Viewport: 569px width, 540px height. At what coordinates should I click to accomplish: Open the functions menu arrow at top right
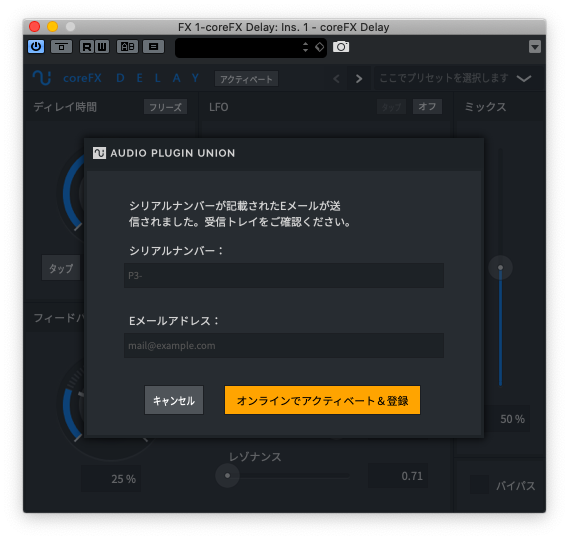[535, 47]
